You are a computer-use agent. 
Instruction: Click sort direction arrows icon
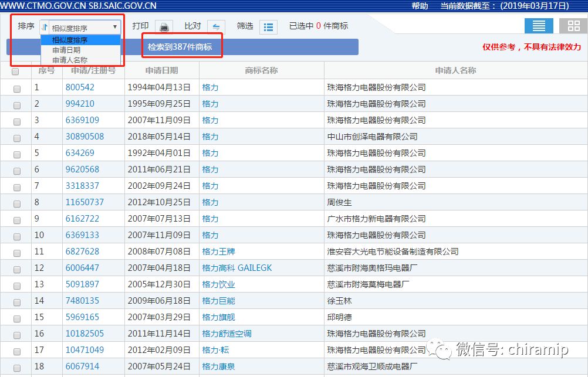45,28
